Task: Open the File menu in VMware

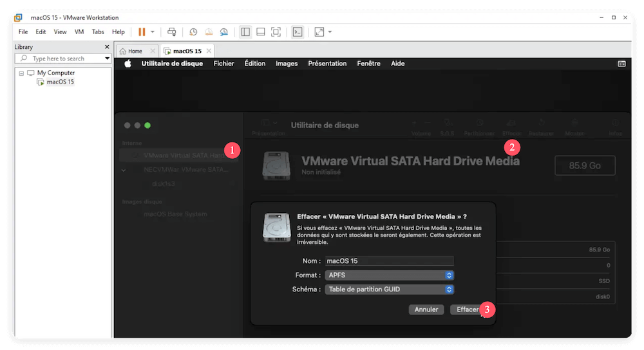Action: (23, 32)
